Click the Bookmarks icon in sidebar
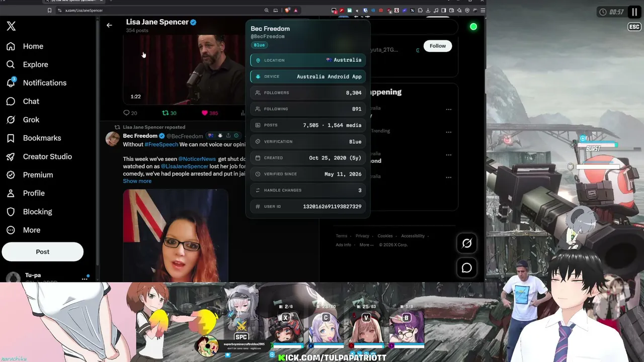The image size is (644, 362). tap(11, 138)
